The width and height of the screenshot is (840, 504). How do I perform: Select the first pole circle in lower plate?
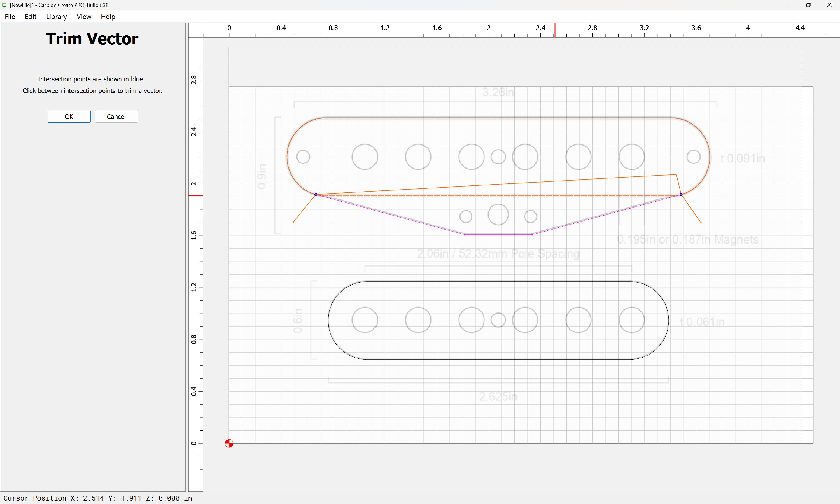[x=365, y=320]
